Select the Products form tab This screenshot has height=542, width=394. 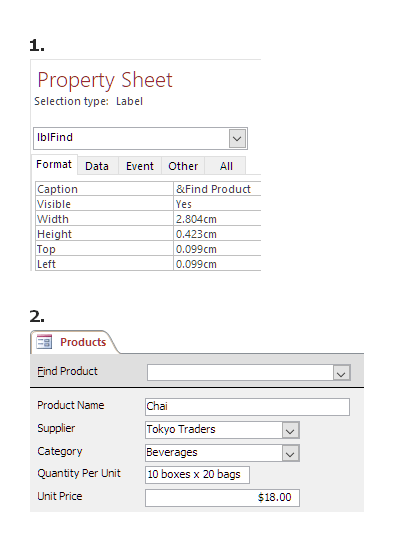(74, 342)
